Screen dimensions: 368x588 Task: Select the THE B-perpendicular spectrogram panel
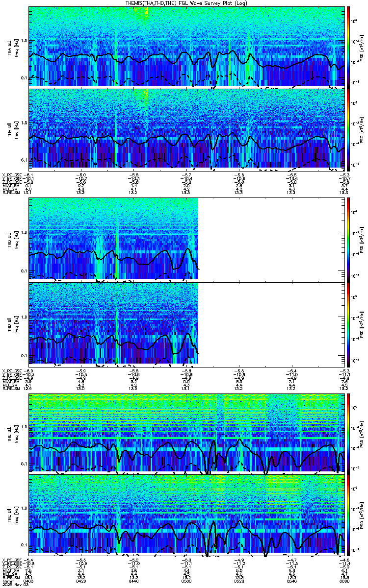click(x=186, y=433)
